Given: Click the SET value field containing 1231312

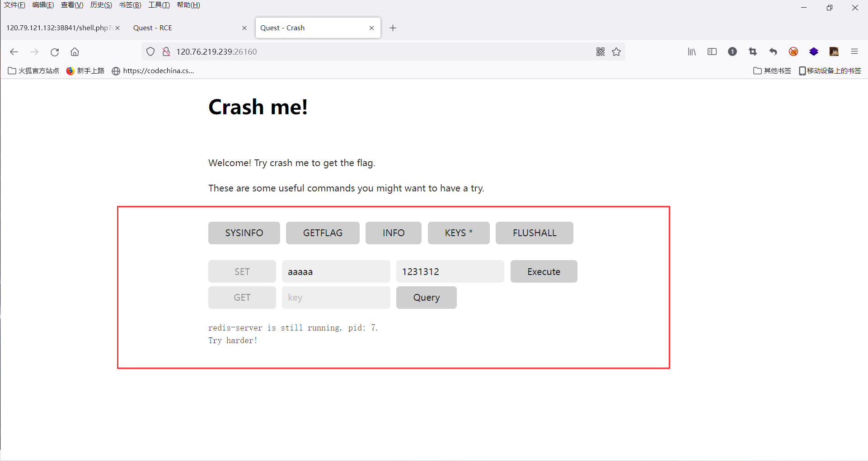Looking at the screenshot, I should coord(450,271).
